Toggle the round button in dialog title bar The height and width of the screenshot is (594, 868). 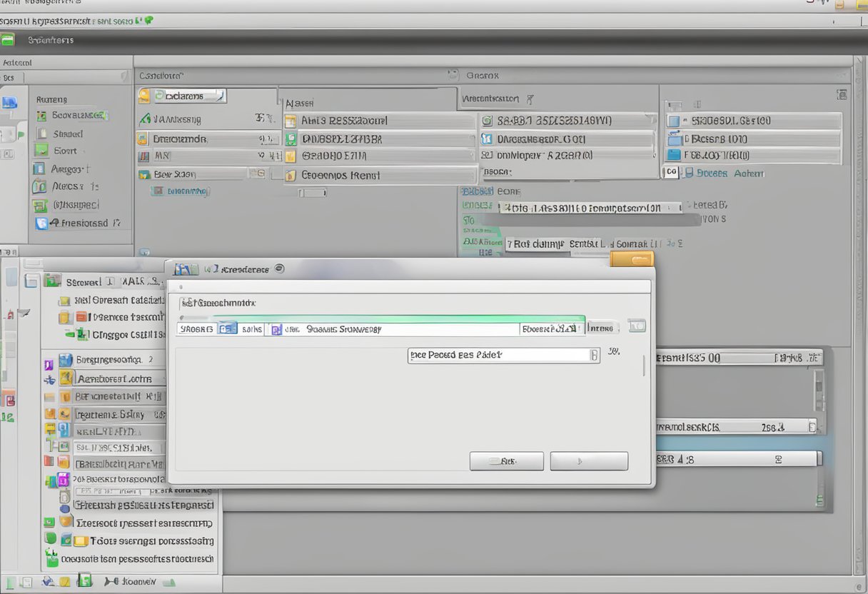279,269
